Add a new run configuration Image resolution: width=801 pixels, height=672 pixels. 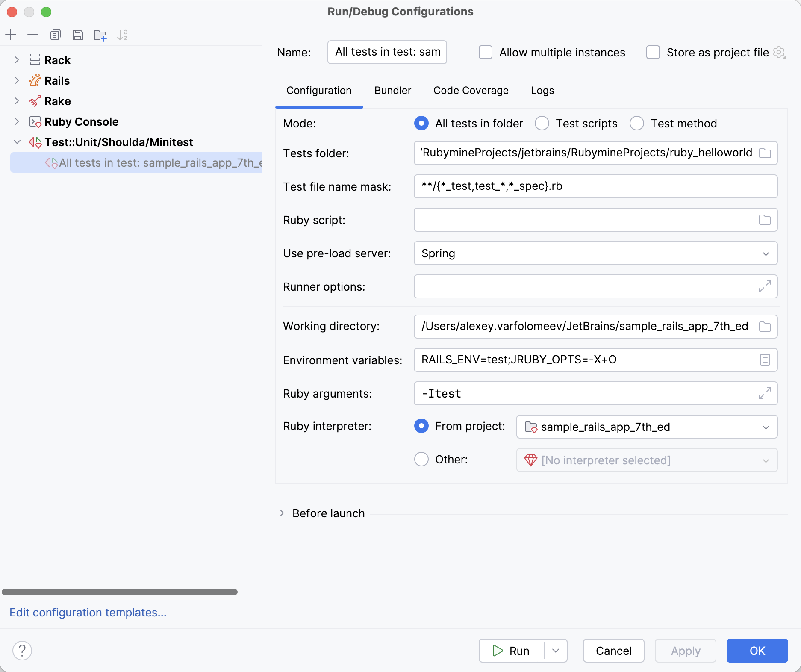coord(11,35)
